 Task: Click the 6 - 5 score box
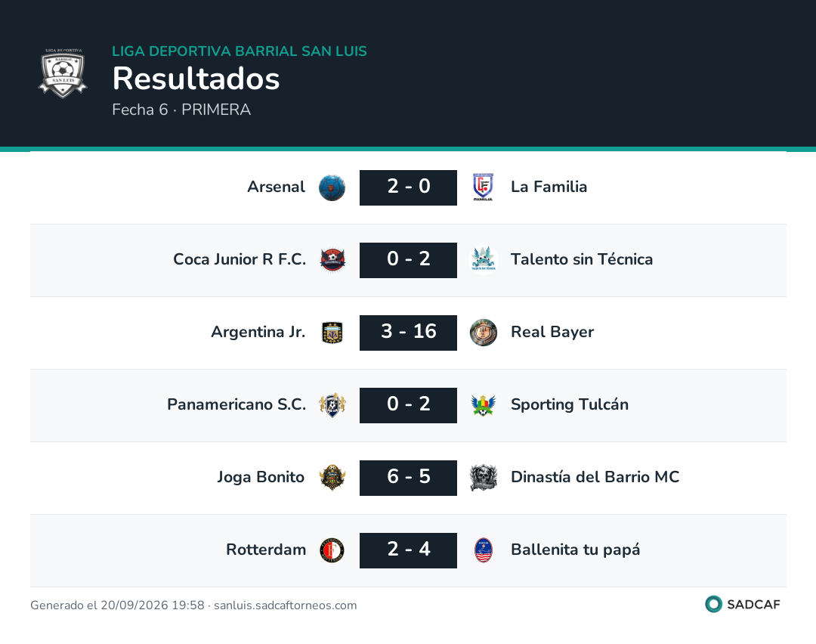(409, 478)
